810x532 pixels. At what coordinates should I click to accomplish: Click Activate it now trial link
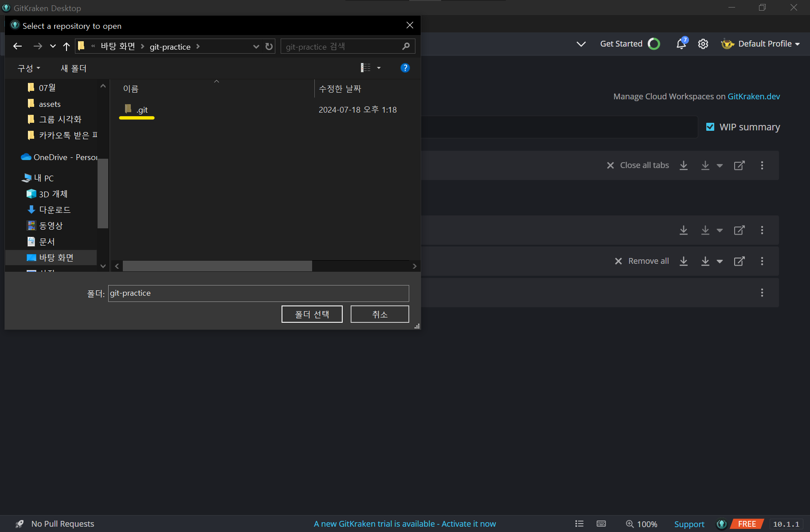coord(469,524)
